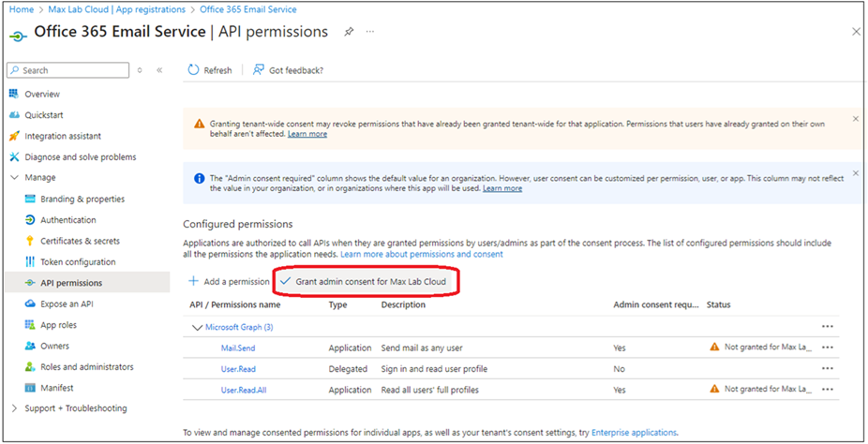Click the Diagnose and solve problems icon
This screenshot has width=868, height=444.
click(14, 157)
